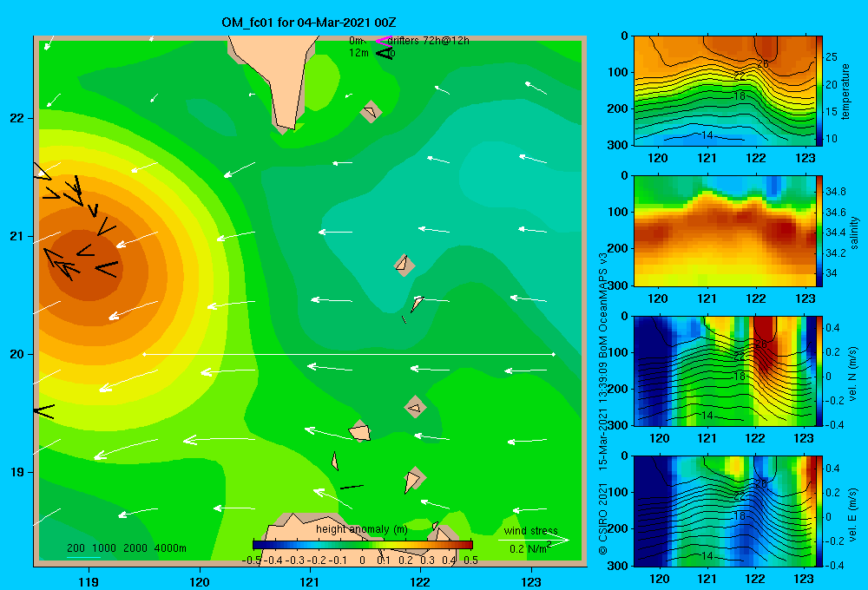The width and height of the screenshot is (868, 590).
Task: Click the 34.8 tick on salinity scale
Action: pos(835,192)
